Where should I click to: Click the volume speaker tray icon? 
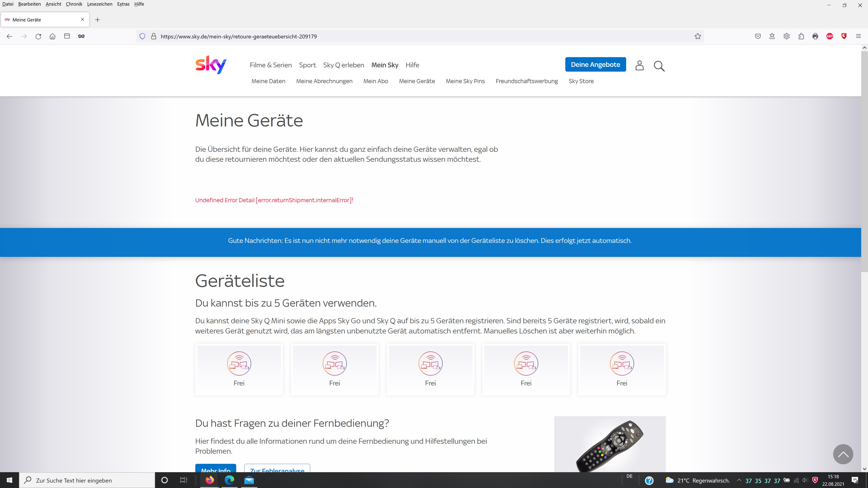point(805,480)
